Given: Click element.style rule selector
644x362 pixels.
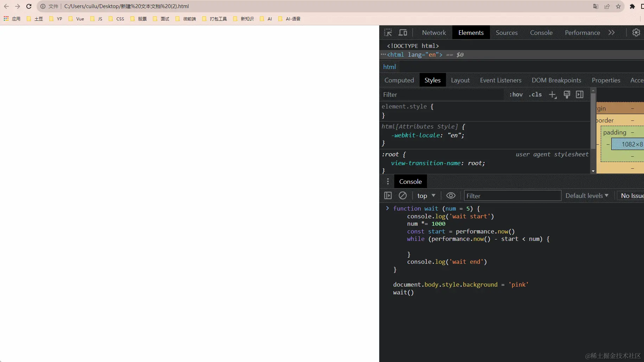Looking at the screenshot, I should [x=404, y=106].
